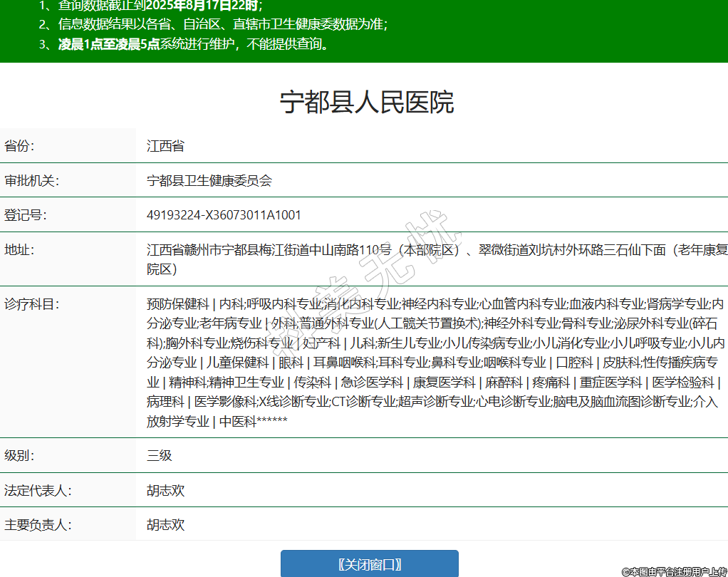728x577 pixels.
Task: Click the 主要负责人 row label
Action: tap(38, 525)
